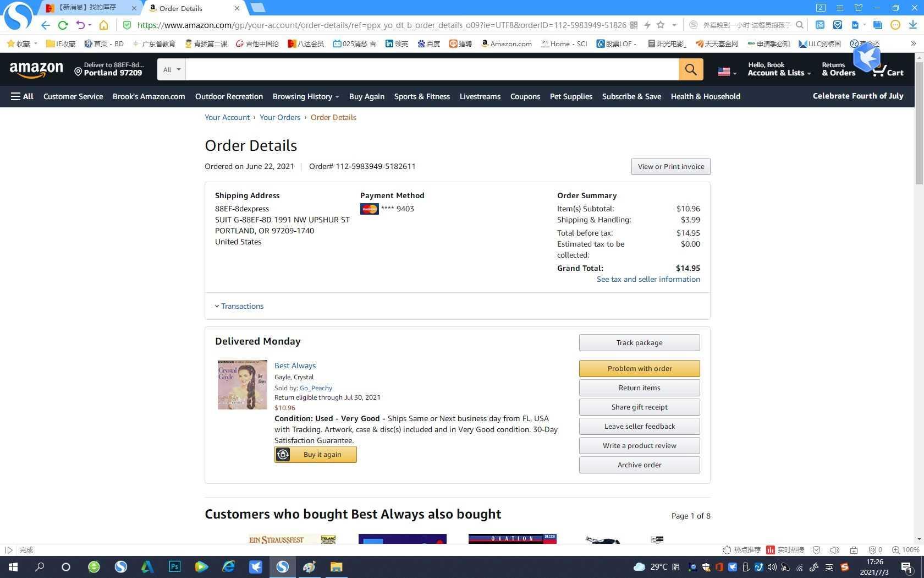Click the browser back arrow
This screenshot has height=578, width=924.
click(46, 25)
